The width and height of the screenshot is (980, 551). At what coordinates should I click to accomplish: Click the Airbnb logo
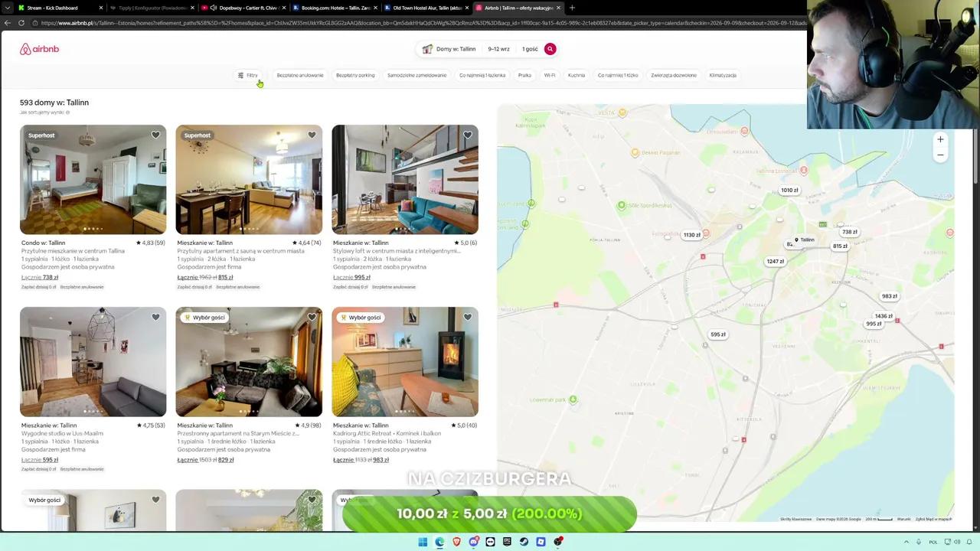pyautogui.click(x=39, y=49)
